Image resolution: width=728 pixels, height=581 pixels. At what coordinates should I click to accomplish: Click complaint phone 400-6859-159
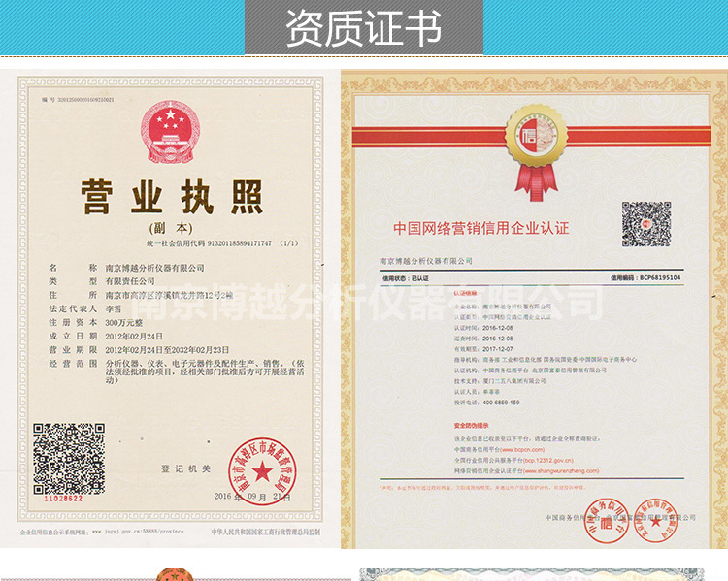pyautogui.click(x=501, y=403)
